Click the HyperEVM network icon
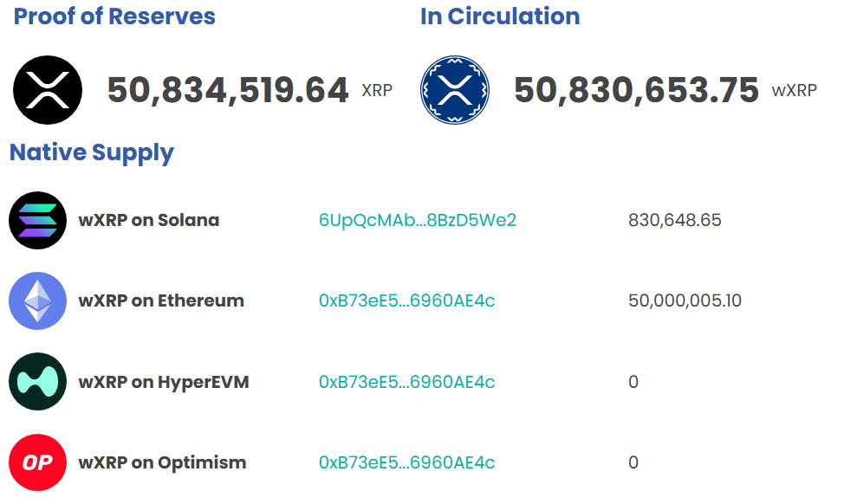Image resolution: width=844 pixels, height=504 pixels. click(37, 382)
